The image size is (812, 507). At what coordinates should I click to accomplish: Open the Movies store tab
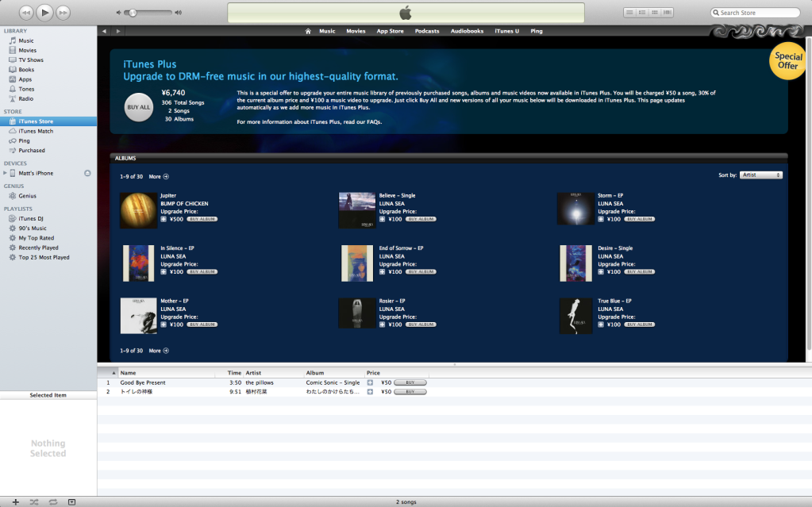point(356,31)
